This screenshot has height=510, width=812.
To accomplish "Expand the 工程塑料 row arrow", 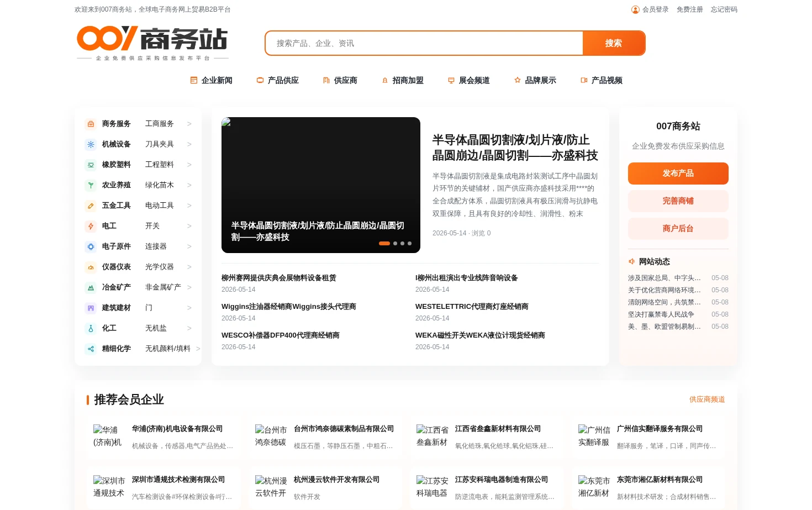I will pyautogui.click(x=189, y=165).
